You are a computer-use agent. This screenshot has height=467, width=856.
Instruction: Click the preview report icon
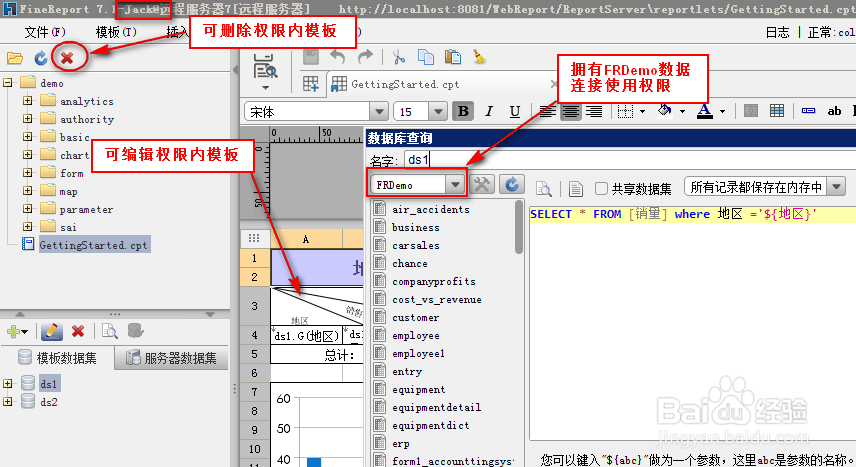[x=265, y=68]
